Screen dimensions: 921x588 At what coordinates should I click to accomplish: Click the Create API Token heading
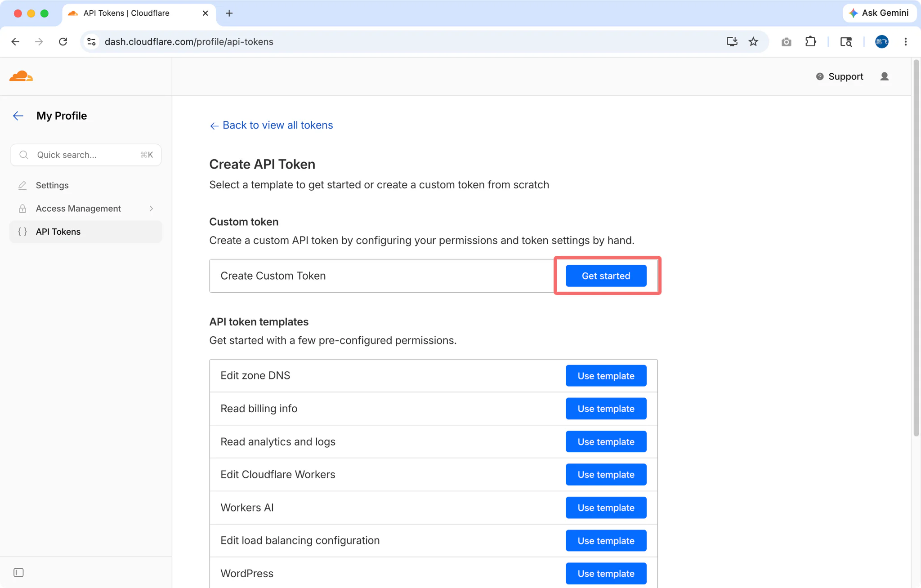[262, 165]
